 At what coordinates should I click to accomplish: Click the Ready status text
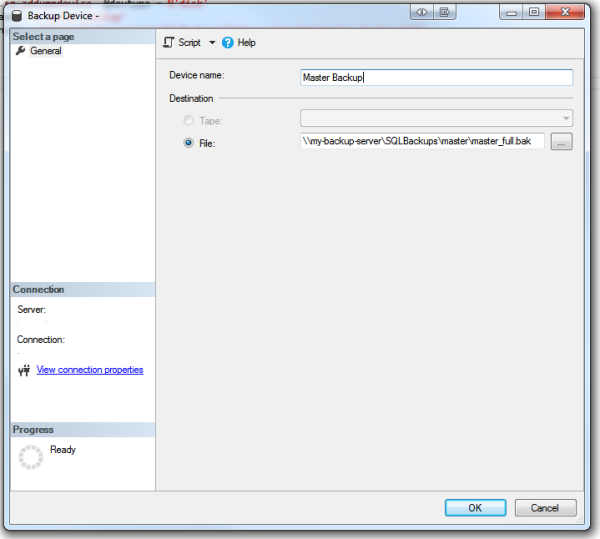63,449
